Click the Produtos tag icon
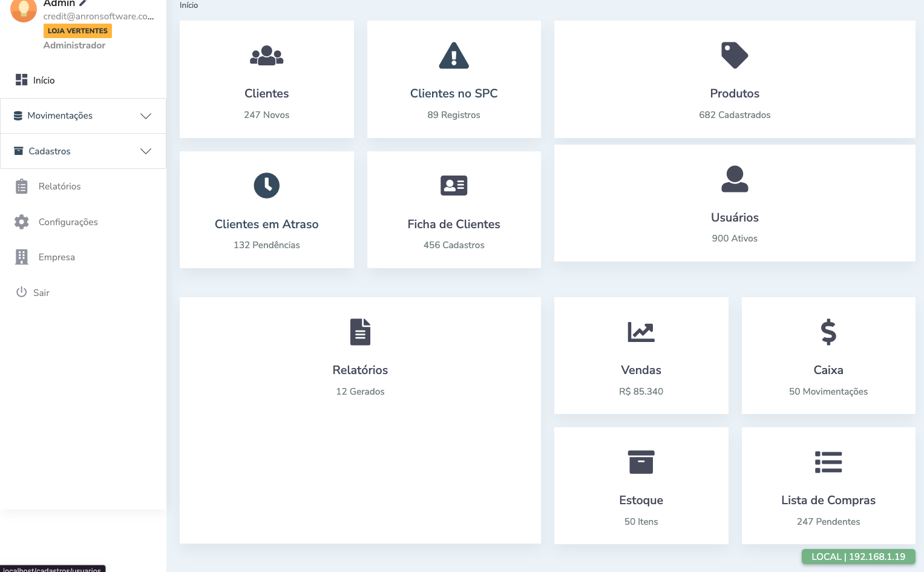Image resolution: width=924 pixels, height=572 pixels. [x=735, y=56]
